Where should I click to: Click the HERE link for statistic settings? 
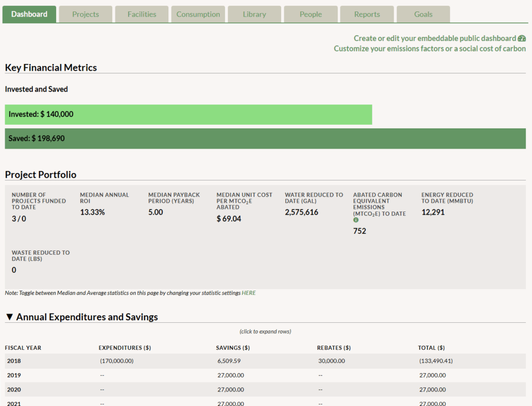(248, 293)
